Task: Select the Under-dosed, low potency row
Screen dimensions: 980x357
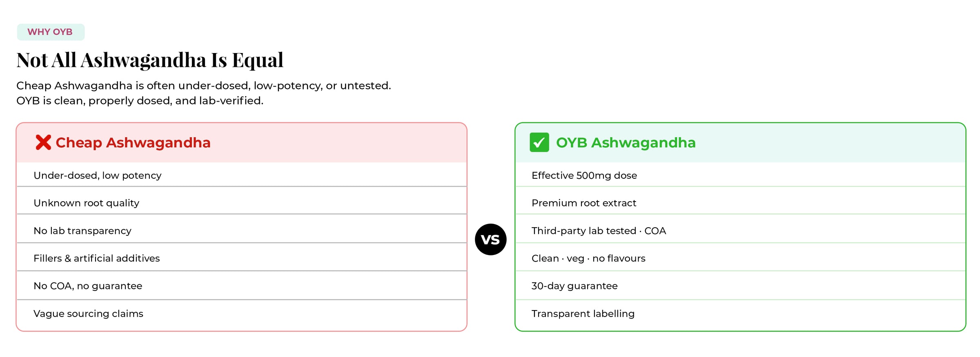Action: pyautogui.click(x=241, y=175)
